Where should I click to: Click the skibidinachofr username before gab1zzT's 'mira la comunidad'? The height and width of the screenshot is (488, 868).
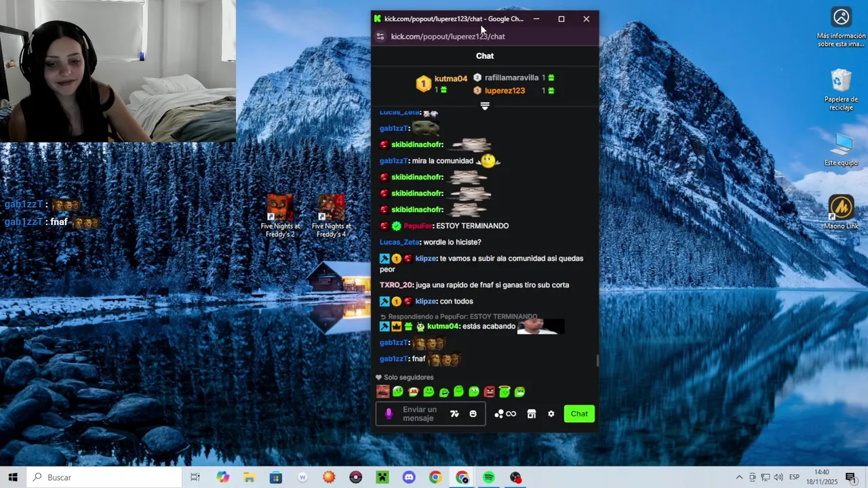(x=417, y=144)
